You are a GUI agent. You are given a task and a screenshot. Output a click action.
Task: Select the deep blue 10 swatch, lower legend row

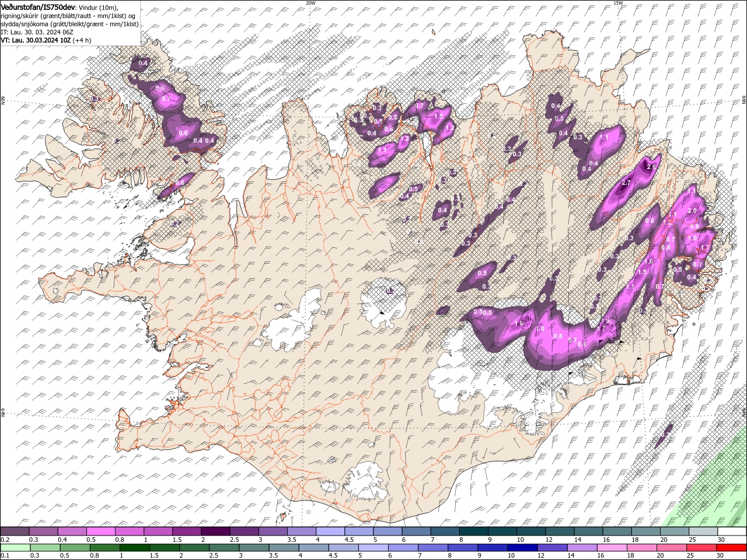point(523,548)
